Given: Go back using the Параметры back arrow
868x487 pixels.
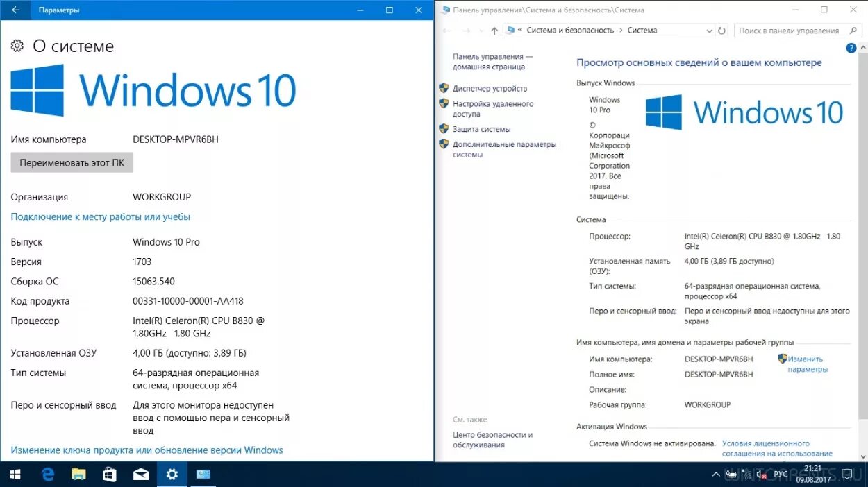Looking at the screenshot, I should [15, 10].
